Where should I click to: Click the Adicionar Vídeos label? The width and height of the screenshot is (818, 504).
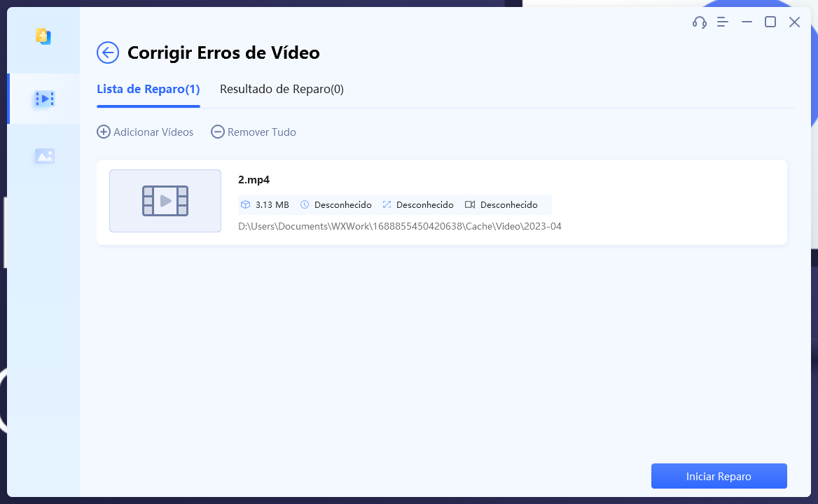coord(153,132)
